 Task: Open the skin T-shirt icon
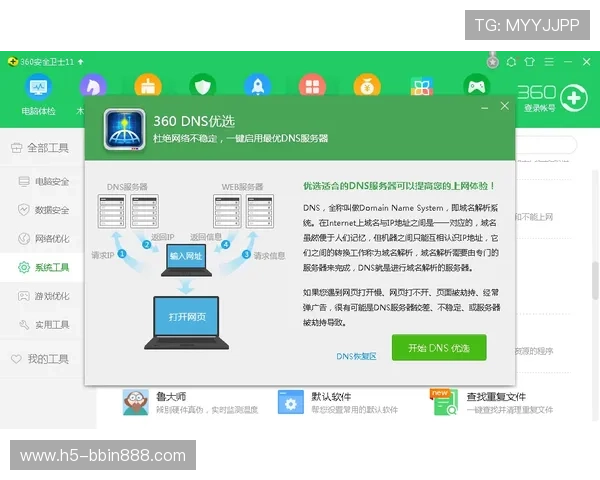pyautogui.click(x=530, y=62)
